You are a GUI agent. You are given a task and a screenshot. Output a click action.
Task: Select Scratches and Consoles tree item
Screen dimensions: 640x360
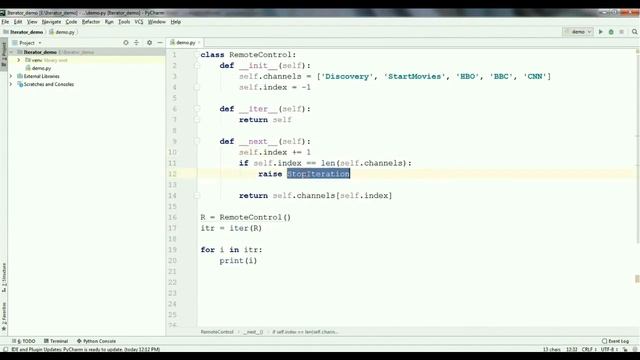click(x=46, y=84)
